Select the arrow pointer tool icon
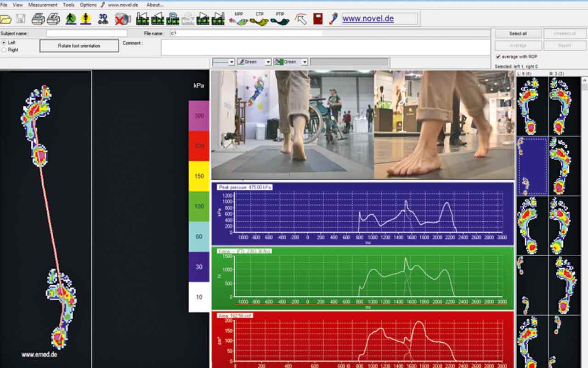Screen dimensions: 588x368 tap(301, 19)
